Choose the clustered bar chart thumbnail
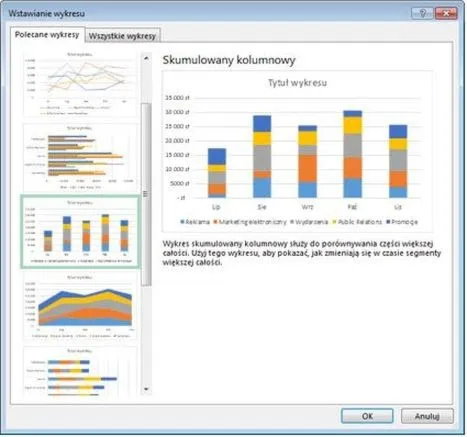This screenshot has height=437, width=467. coord(80,158)
